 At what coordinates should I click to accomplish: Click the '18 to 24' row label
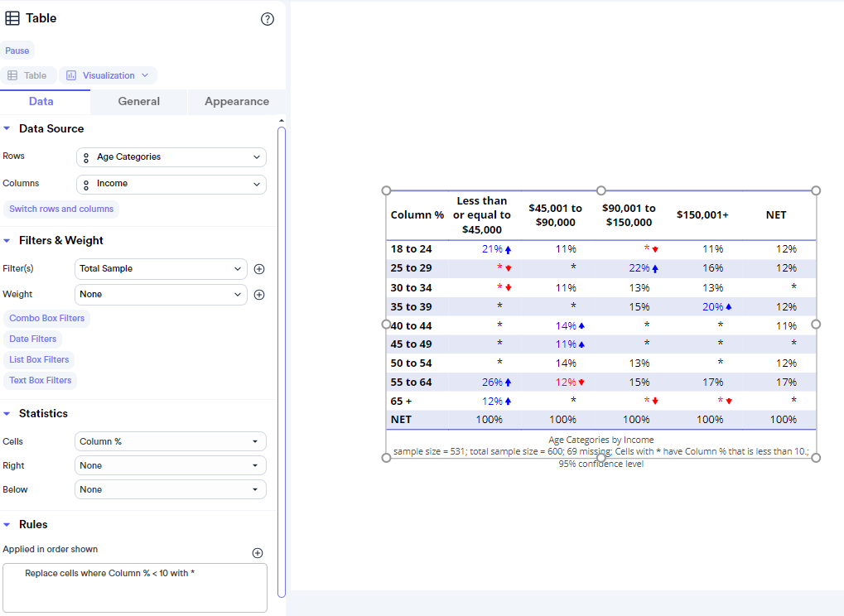click(x=412, y=249)
